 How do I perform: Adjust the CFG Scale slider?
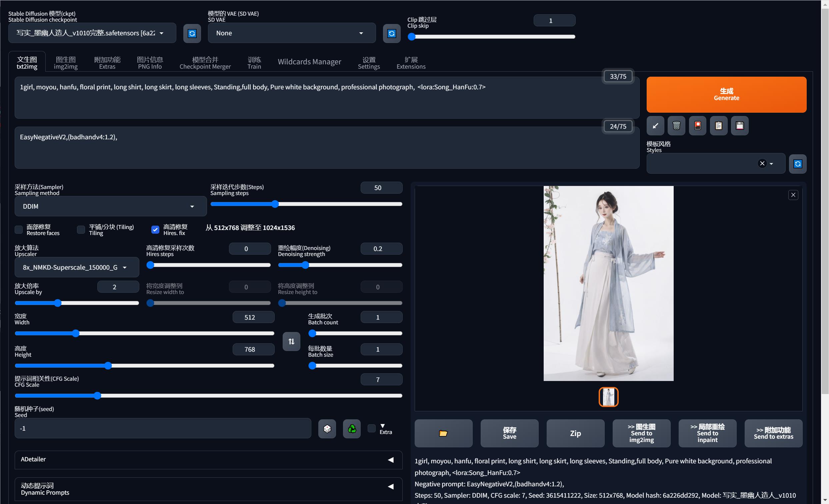pos(208,396)
